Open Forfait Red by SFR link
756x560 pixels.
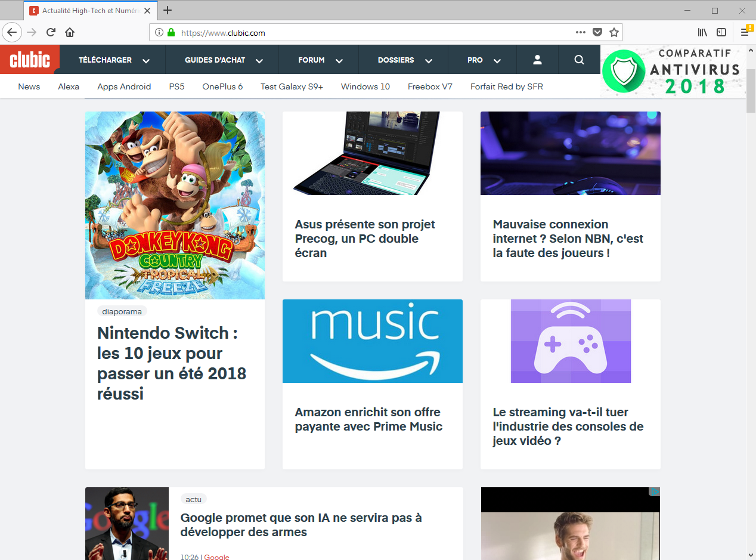point(507,86)
